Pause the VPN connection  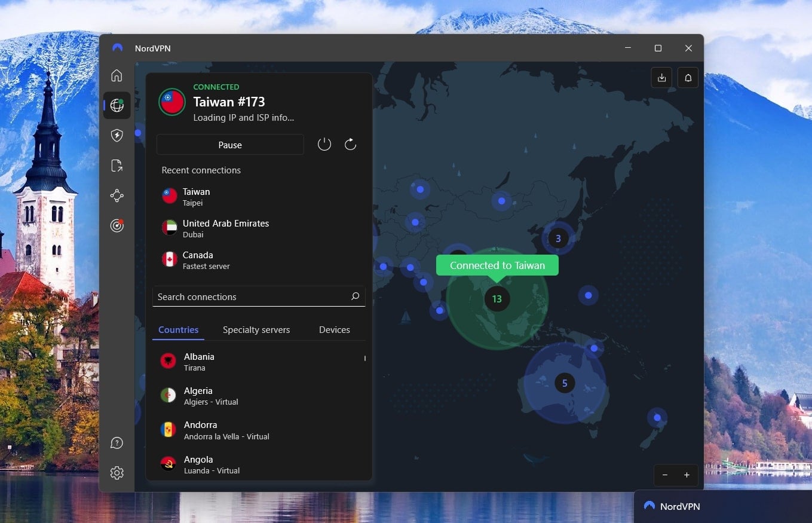click(x=230, y=145)
